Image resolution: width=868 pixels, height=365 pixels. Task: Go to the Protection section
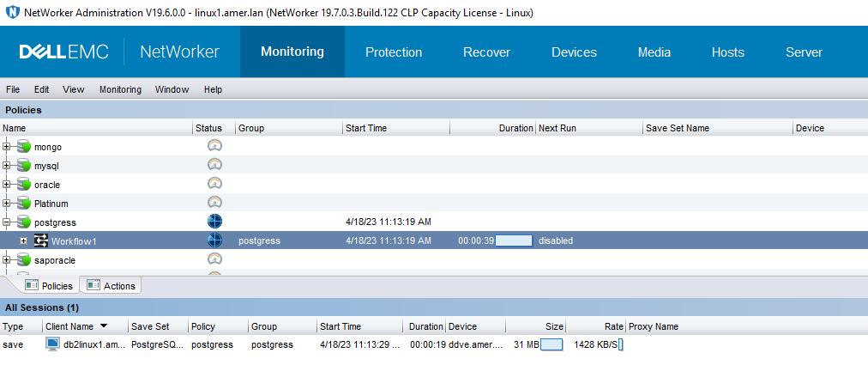394,52
